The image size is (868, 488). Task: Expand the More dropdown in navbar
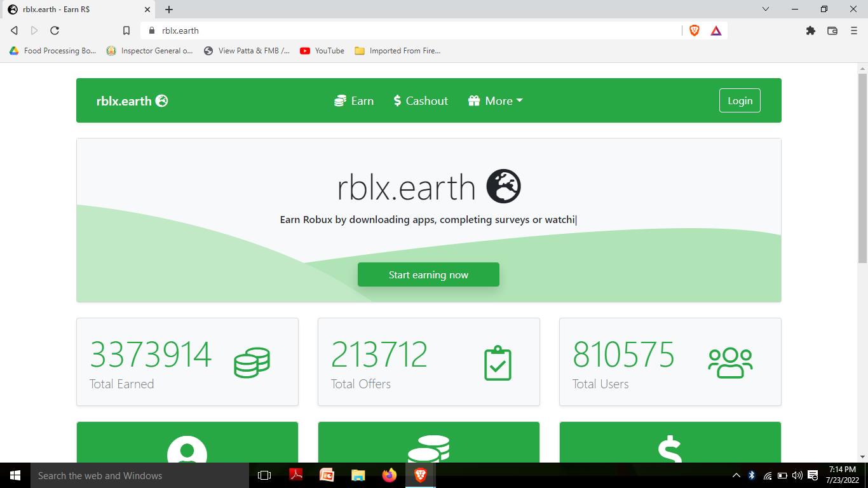point(496,100)
